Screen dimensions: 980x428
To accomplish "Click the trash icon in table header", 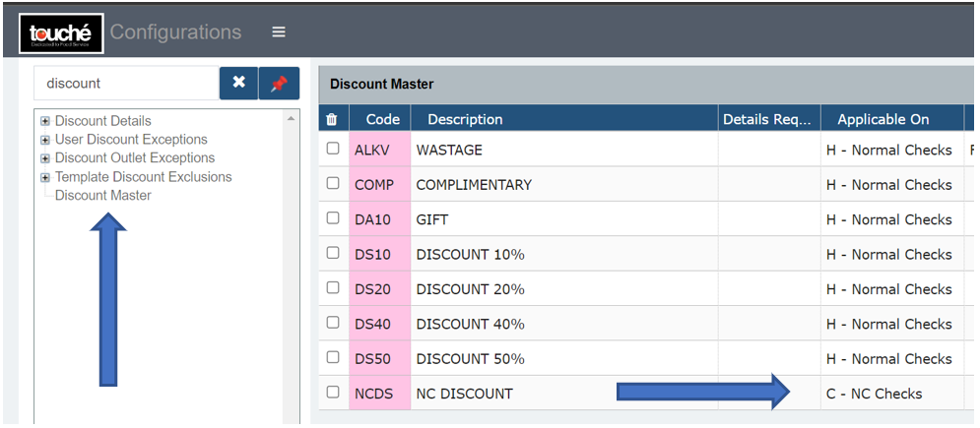I will [332, 119].
